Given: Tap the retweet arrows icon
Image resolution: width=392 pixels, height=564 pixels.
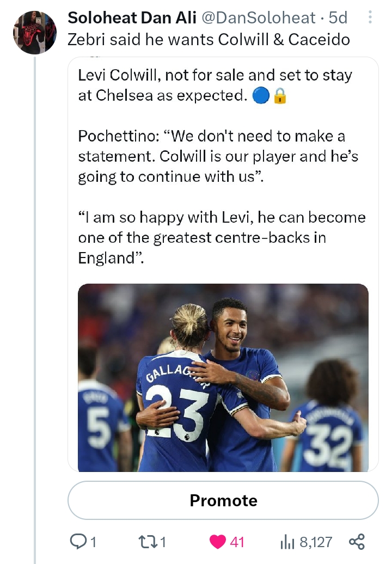Looking at the screenshot, I should pyautogui.click(x=148, y=541).
